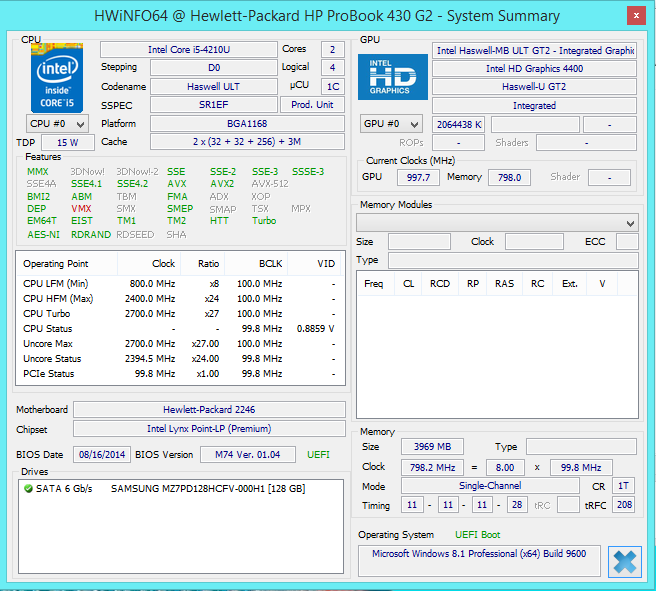Click the GPU Memory clock 798.0 field
The height and width of the screenshot is (591, 656).
(x=510, y=177)
